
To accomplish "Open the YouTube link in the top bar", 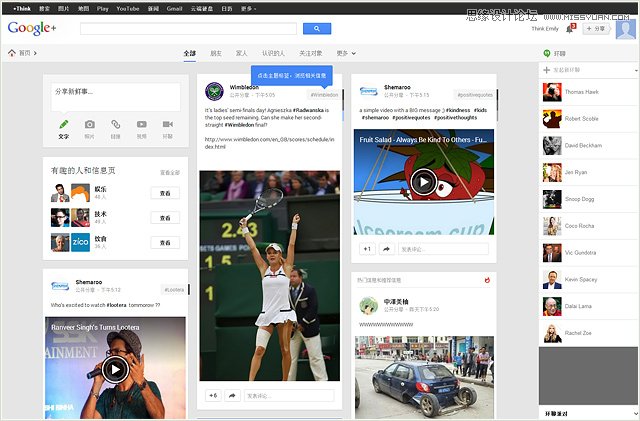I will pyautogui.click(x=128, y=8).
